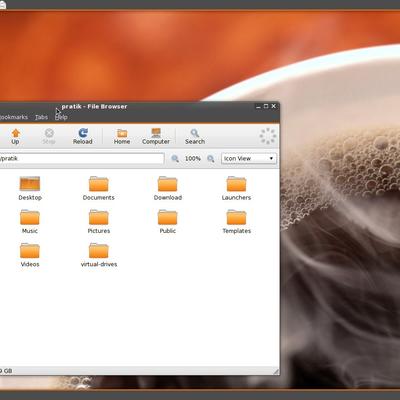Open the Icon View mode dropdown
The height and width of the screenshot is (400, 400).
pos(249,158)
